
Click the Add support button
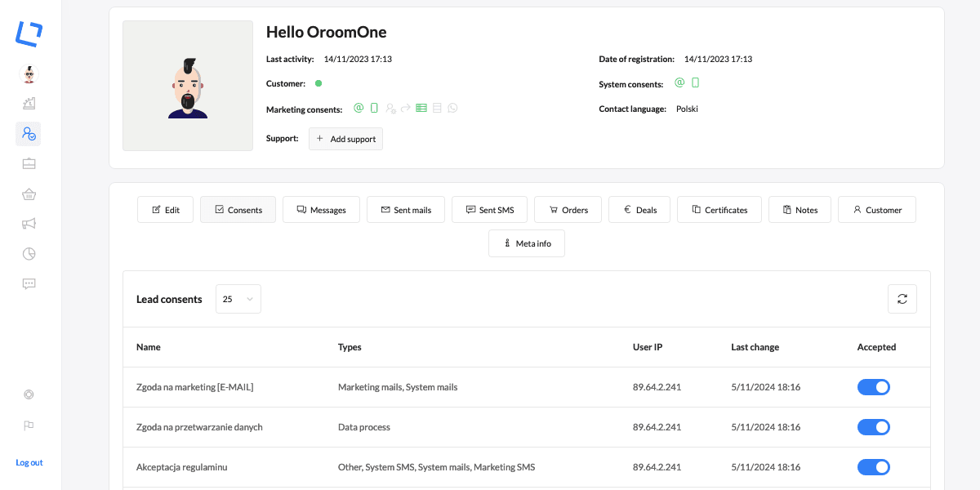point(345,139)
